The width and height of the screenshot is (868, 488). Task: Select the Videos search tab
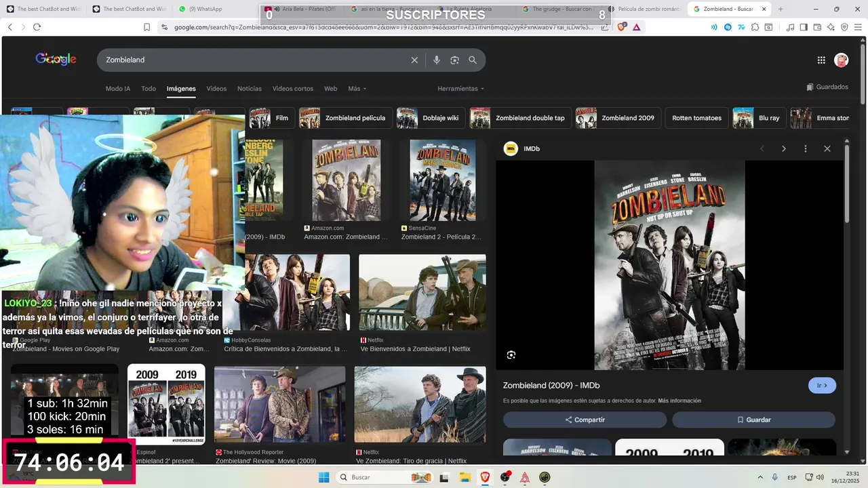[x=216, y=89]
